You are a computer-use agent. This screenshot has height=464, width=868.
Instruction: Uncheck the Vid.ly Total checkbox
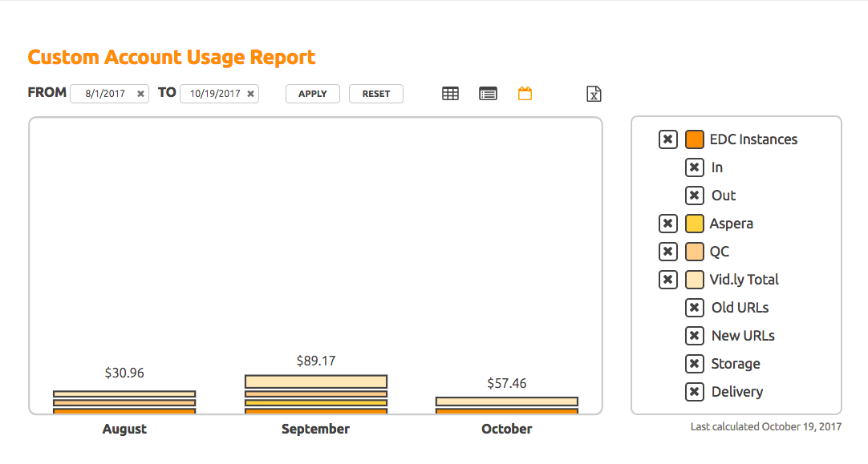click(667, 280)
